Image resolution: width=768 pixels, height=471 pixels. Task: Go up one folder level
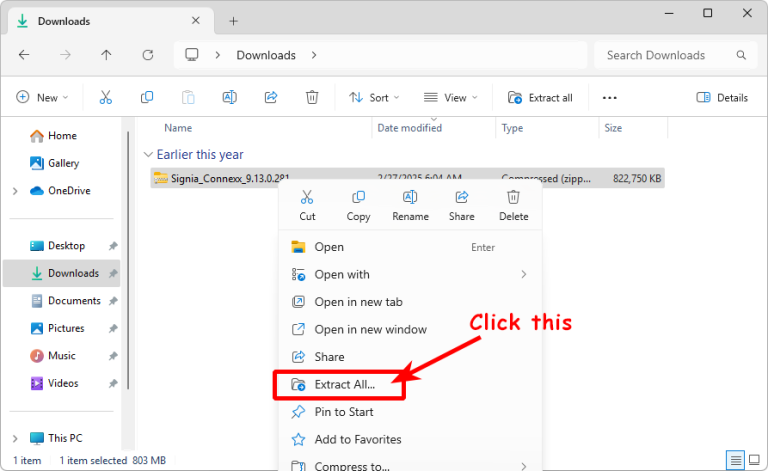point(107,55)
